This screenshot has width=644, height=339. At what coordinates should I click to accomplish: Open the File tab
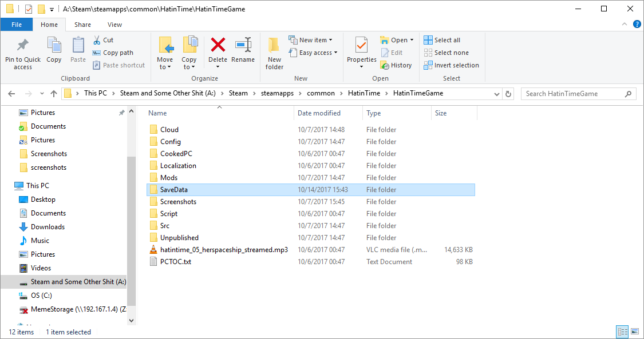[x=17, y=25]
